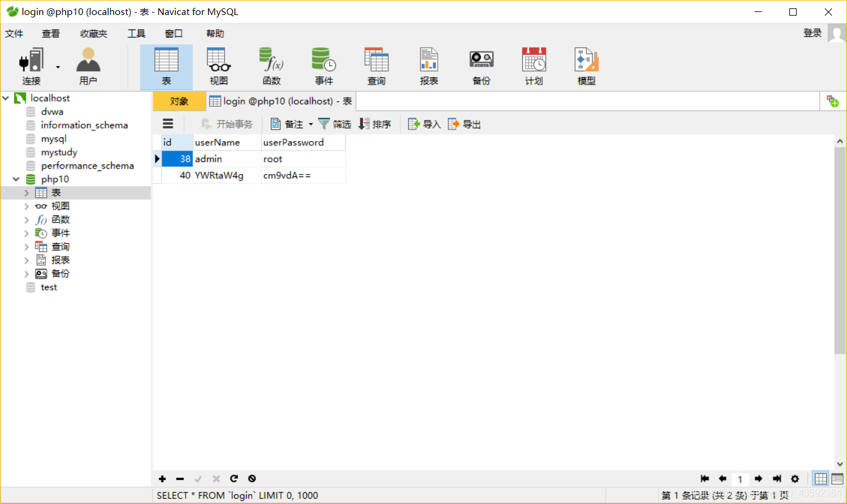Switch to the 对象 tab
This screenshot has height=504, width=847.
[x=178, y=101]
